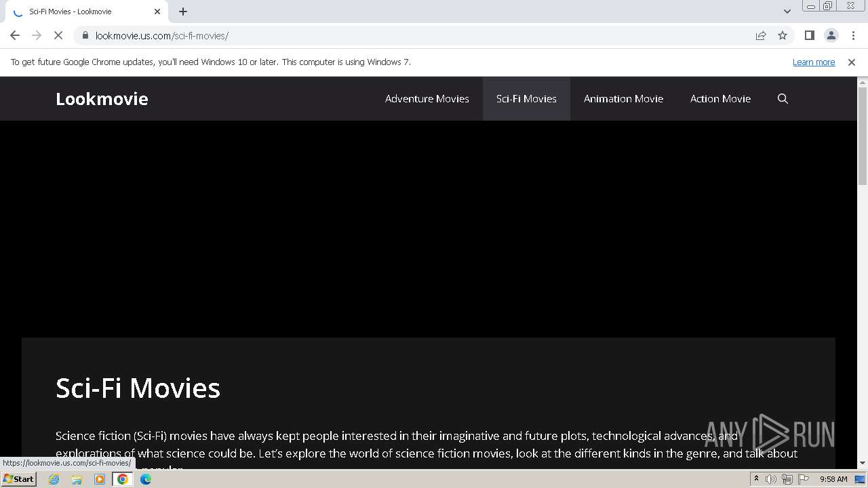This screenshot has height=488, width=868.
Task: Stop loading the page with X button
Action: [59, 35]
